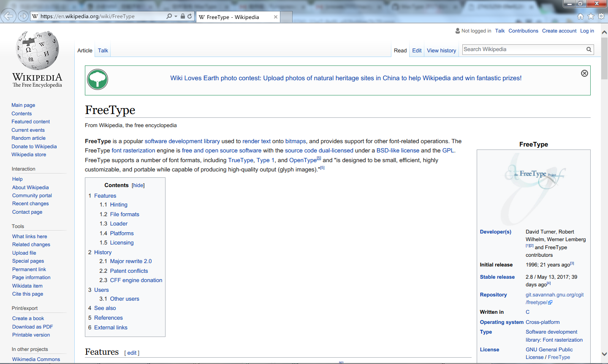Screen dimensions: 608x364
Task: Open the user Talk link at top
Action: (x=500, y=31)
